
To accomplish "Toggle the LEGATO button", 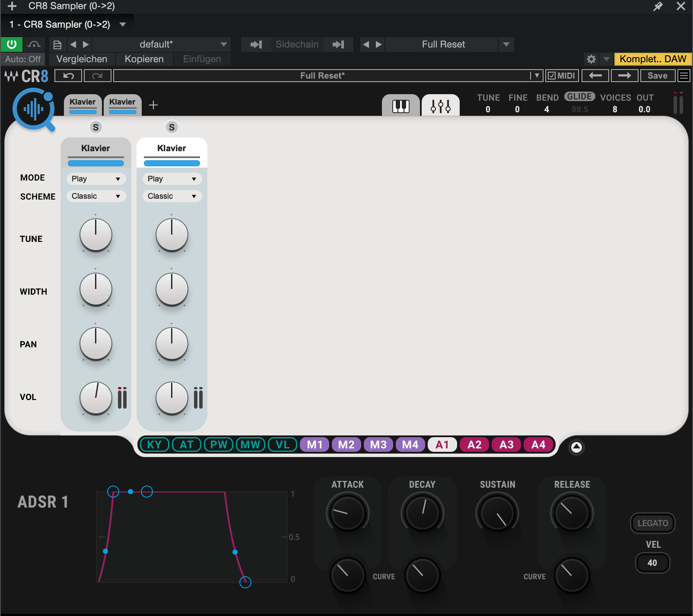I will click(x=653, y=523).
